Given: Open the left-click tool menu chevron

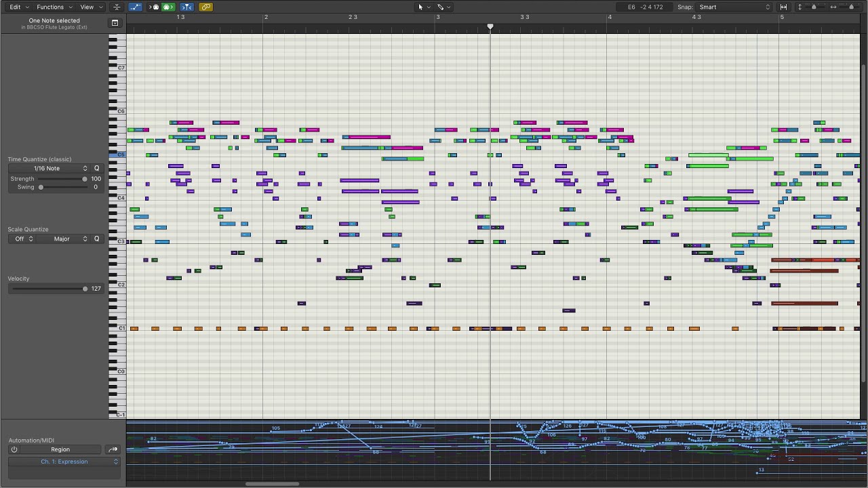Looking at the screenshot, I should [x=429, y=7].
